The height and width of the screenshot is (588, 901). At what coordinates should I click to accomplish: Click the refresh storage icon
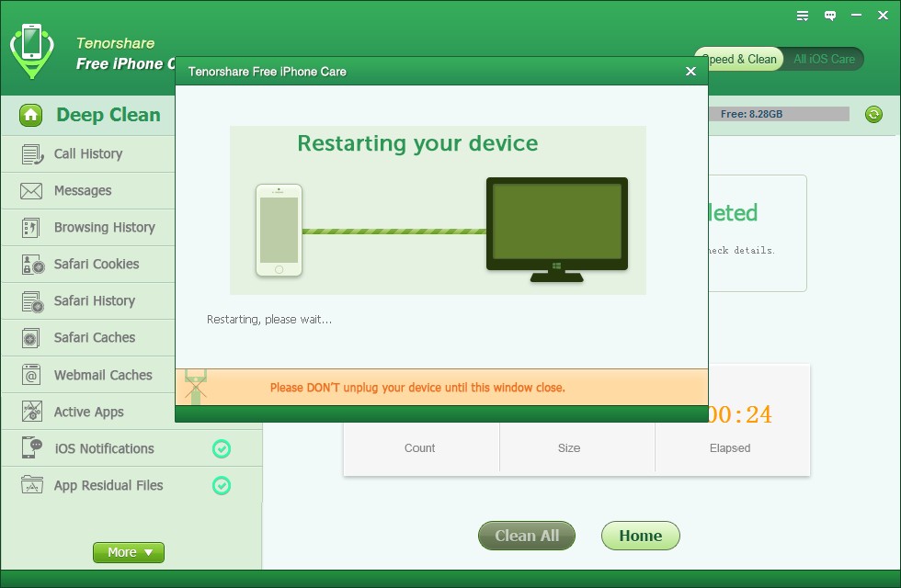pyautogui.click(x=873, y=114)
